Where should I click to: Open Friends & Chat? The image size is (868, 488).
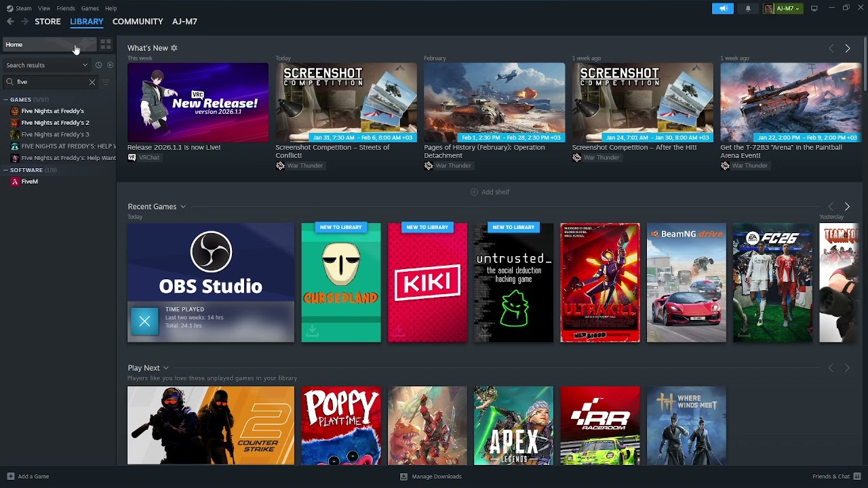(x=836, y=476)
